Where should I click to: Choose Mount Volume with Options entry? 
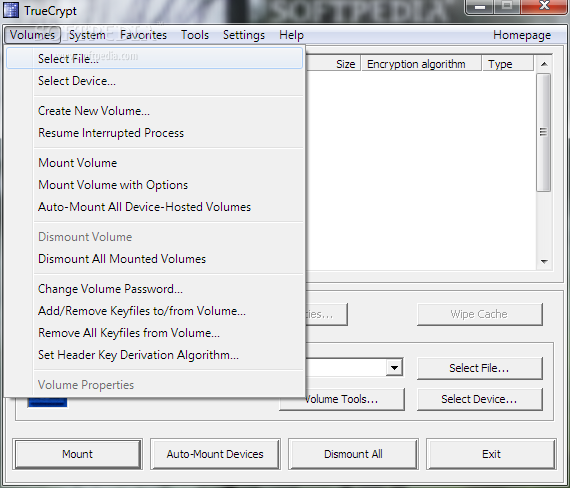point(154,185)
